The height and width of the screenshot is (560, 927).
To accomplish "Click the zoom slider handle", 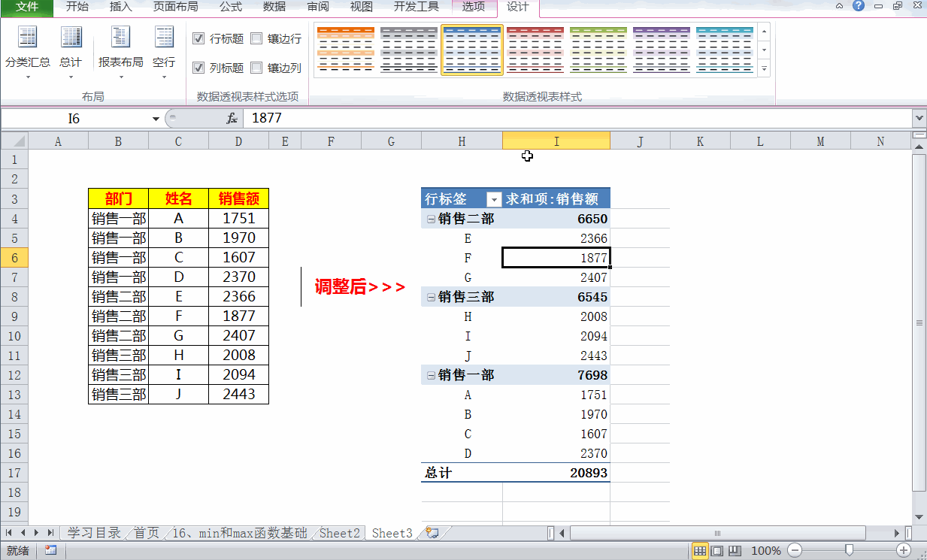I will coord(850,551).
